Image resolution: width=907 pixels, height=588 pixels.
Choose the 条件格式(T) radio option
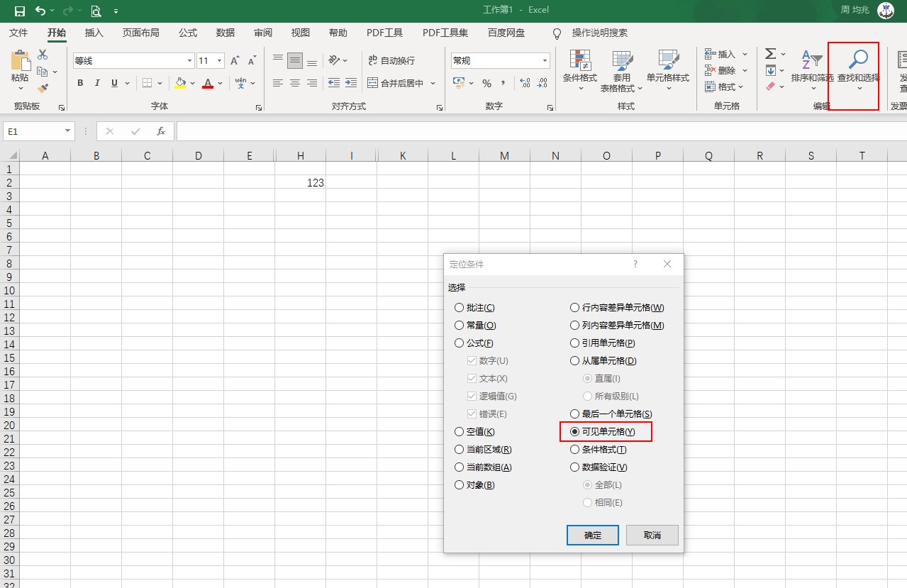pos(599,450)
